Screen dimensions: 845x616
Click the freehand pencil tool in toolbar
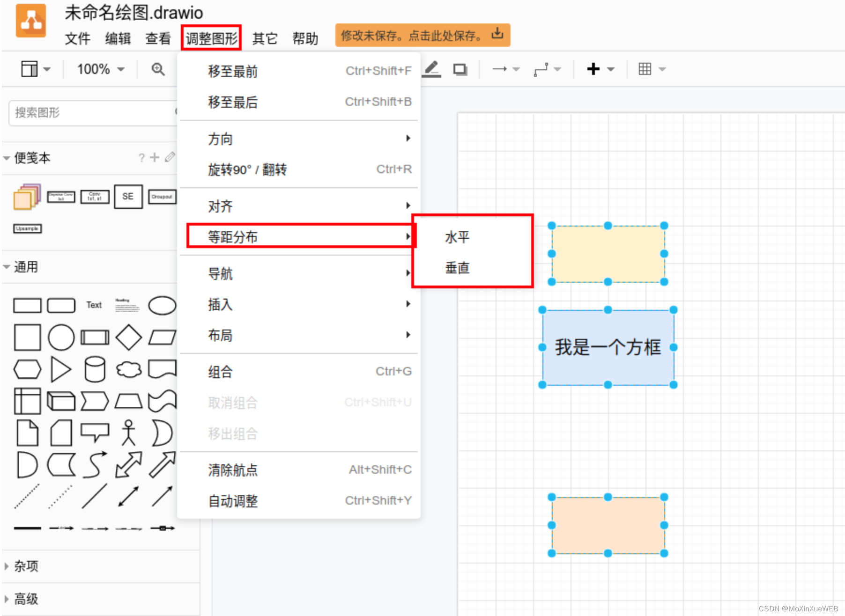point(431,69)
